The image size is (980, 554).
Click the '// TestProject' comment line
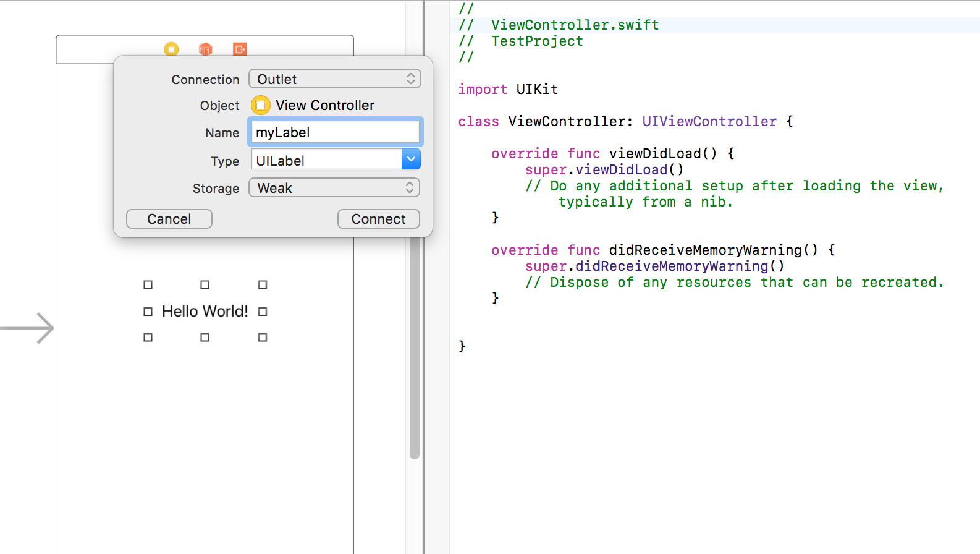click(521, 41)
